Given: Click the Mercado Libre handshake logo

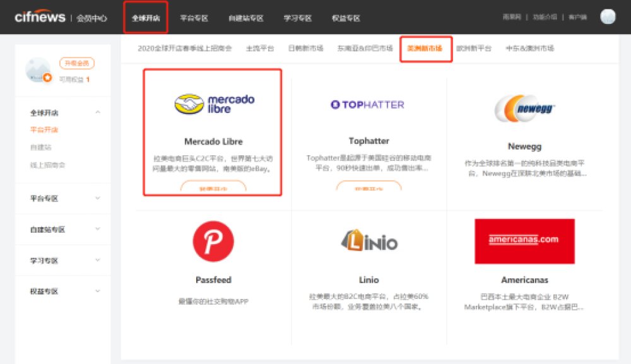Looking at the screenshot, I should click(189, 103).
